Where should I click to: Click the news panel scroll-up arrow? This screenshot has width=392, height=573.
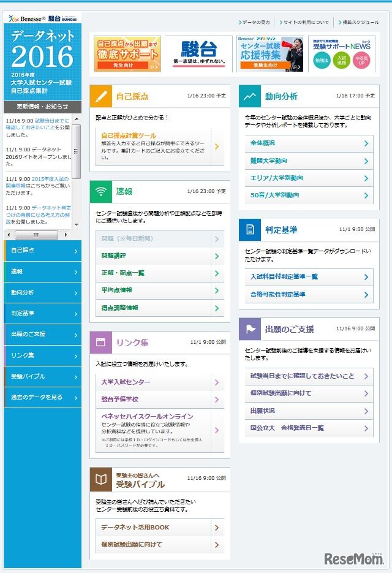coord(77,119)
